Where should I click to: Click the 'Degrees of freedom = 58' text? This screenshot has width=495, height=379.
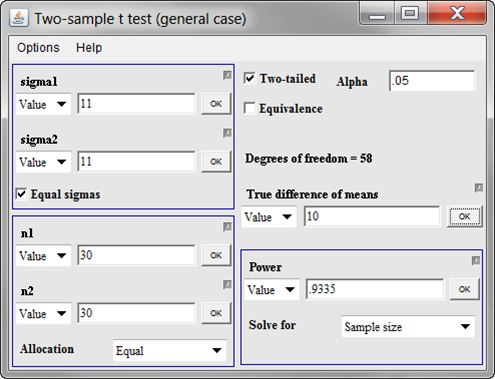309,158
